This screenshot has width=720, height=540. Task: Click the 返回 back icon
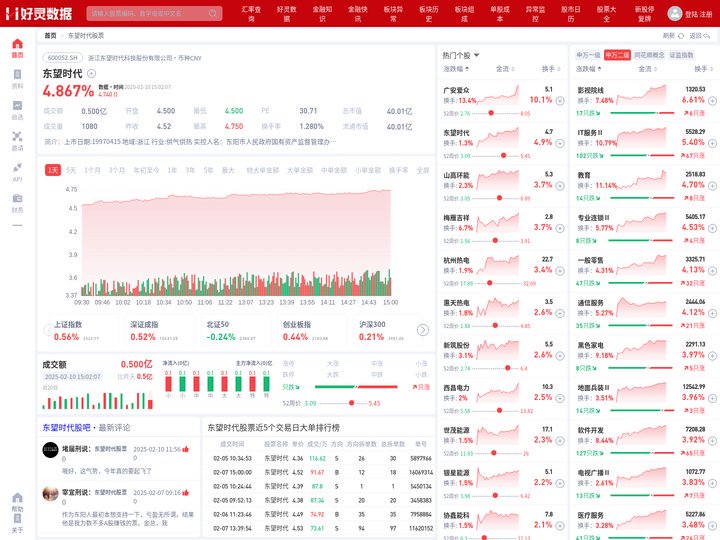point(707,36)
